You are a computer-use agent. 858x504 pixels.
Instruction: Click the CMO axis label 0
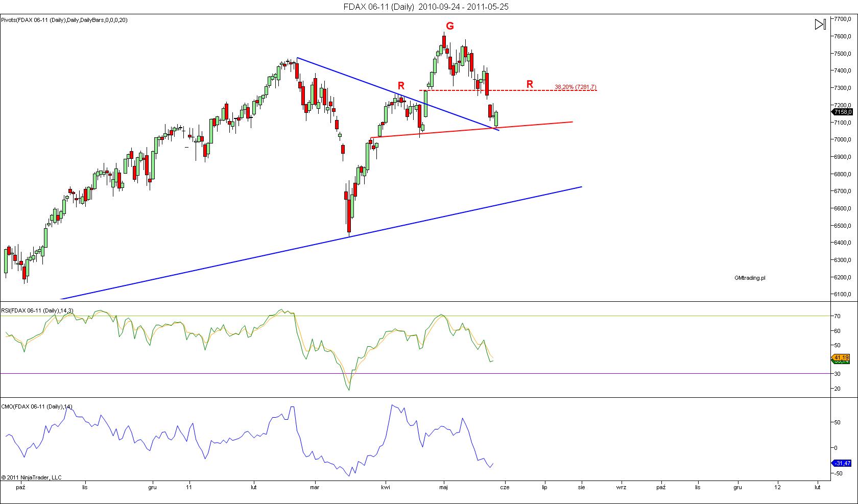tap(836, 448)
